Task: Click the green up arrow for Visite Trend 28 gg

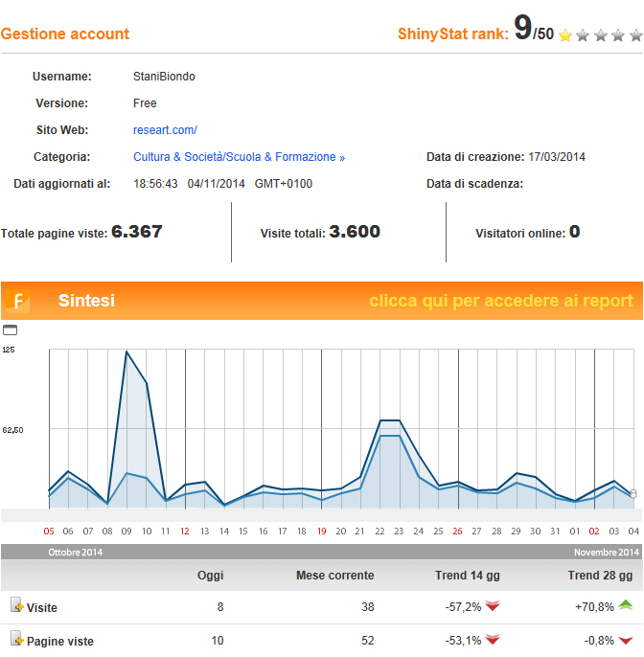Action: tap(625, 606)
